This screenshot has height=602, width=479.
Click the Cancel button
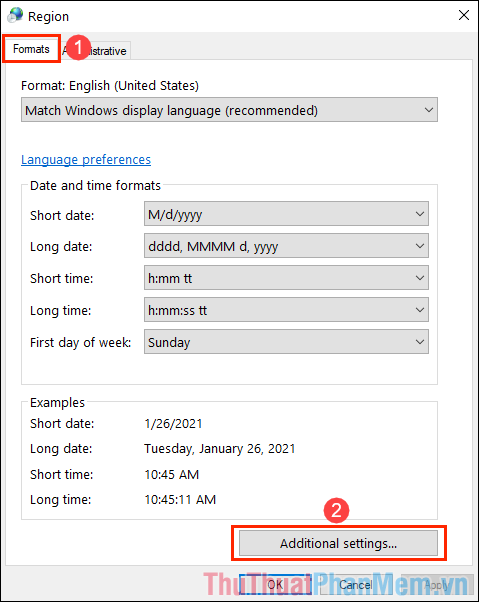tap(355, 585)
